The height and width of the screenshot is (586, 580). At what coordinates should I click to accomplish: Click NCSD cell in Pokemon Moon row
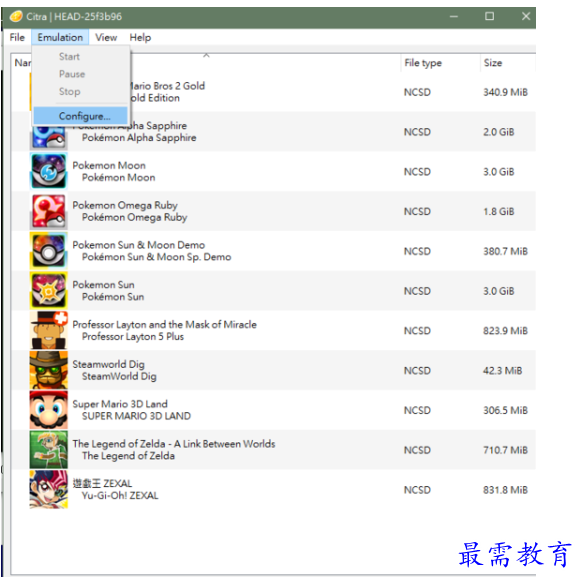pyautogui.click(x=417, y=172)
